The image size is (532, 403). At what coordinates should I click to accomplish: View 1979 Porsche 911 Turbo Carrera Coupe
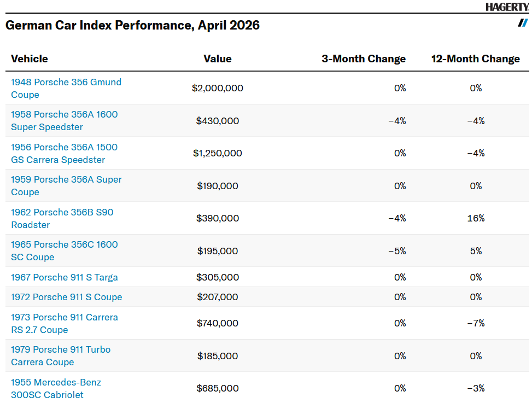(60, 356)
